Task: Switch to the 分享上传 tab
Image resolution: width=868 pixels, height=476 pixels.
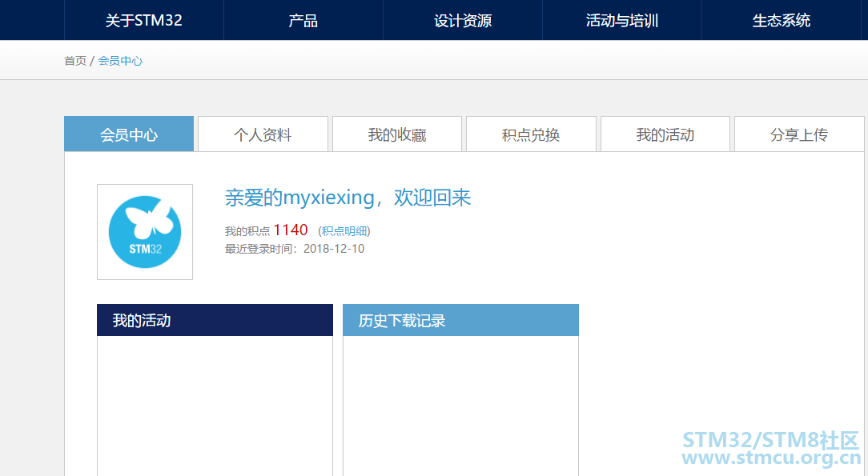Action: pos(799,134)
